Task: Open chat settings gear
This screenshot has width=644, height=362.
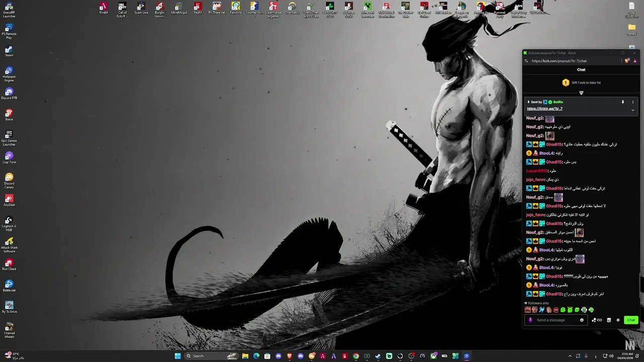Action: tap(618, 320)
